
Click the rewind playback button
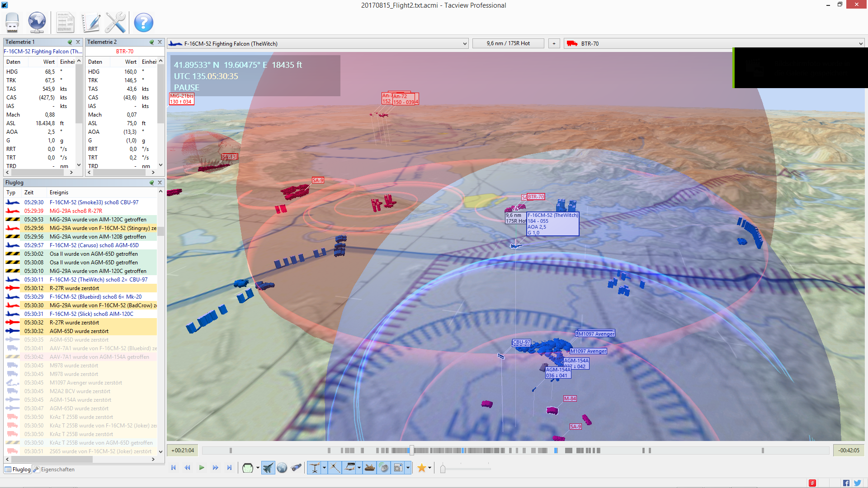(x=188, y=468)
